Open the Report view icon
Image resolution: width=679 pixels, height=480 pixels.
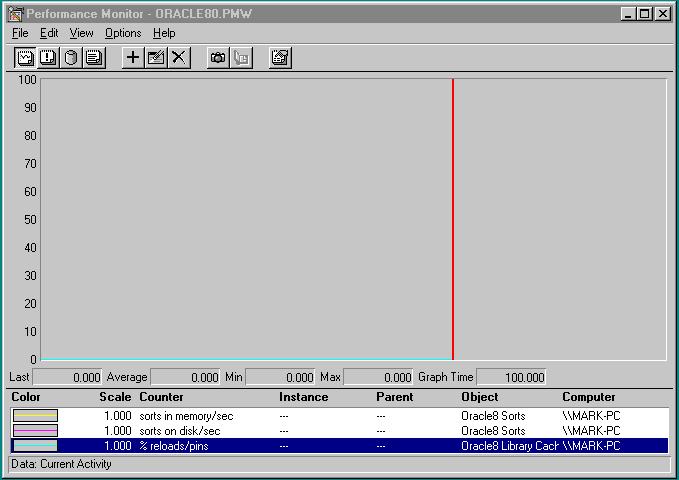94,58
